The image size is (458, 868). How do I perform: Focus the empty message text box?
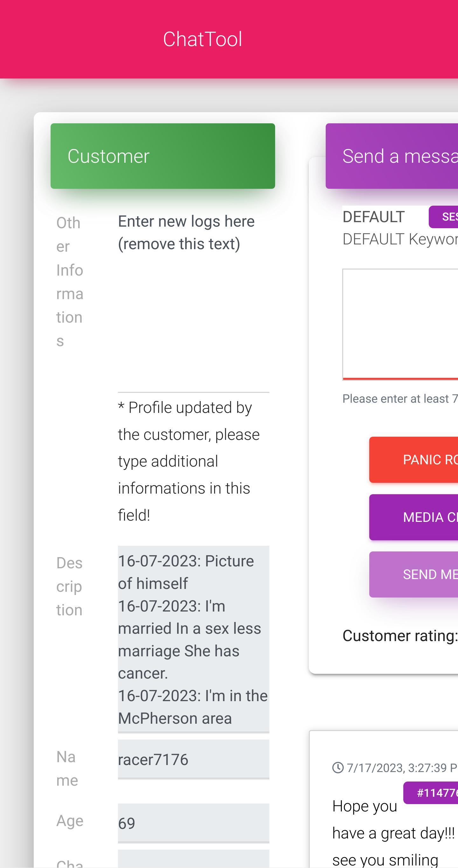pyautogui.click(x=400, y=324)
